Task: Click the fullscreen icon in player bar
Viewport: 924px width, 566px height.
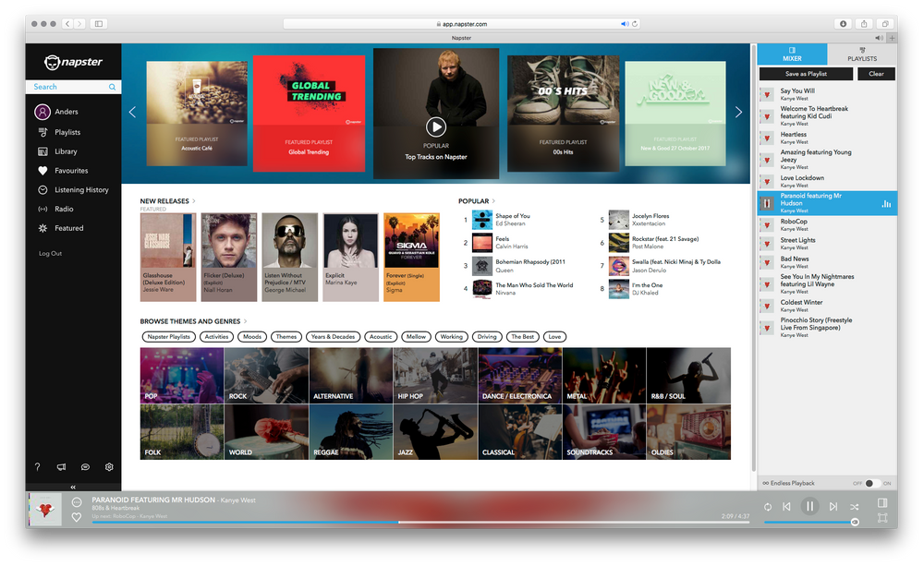Action: [x=882, y=518]
